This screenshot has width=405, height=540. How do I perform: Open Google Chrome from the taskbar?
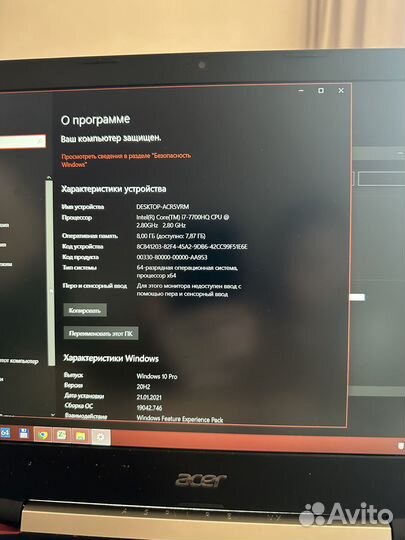click(x=43, y=435)
